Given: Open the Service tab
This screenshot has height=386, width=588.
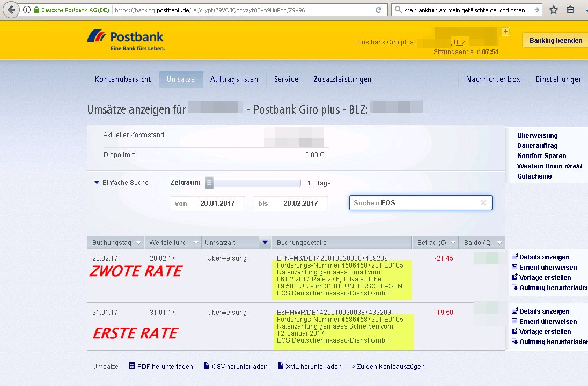Looking at the screenshot, I should [286, 79].
